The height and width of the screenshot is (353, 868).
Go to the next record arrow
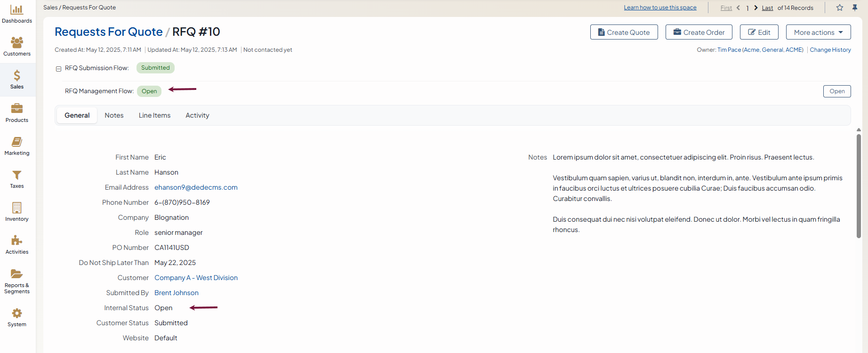click(x=756, y=8)
